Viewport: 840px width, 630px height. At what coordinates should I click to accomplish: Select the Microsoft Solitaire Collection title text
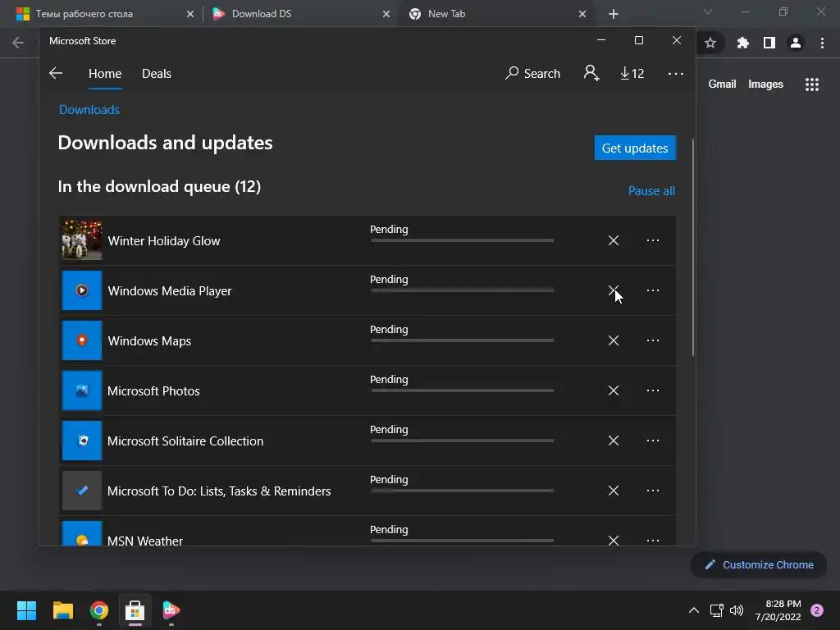pos(185,441)
